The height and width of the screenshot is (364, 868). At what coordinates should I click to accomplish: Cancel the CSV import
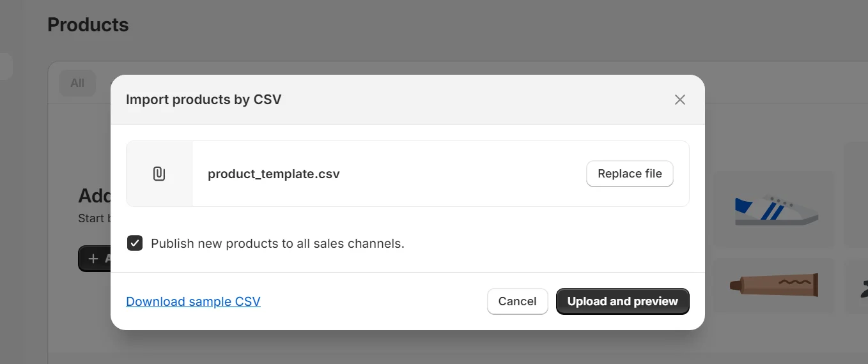click(x=517, y=301)
